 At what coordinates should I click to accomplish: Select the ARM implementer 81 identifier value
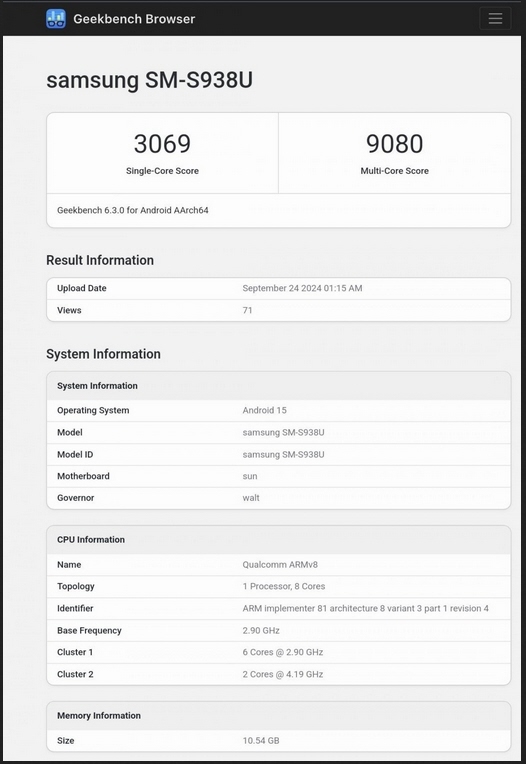pyautogui.click(x=366, y=609)
